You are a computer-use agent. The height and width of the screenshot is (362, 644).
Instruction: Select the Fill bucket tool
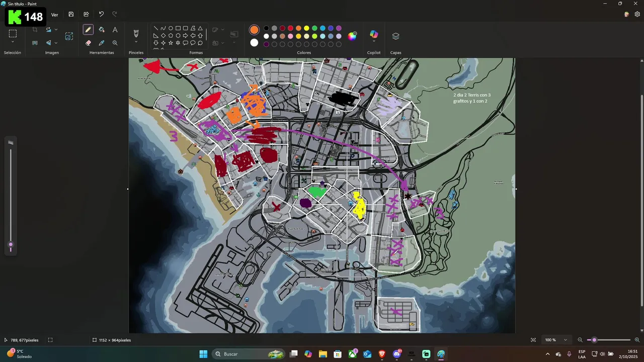click(102, 30)
